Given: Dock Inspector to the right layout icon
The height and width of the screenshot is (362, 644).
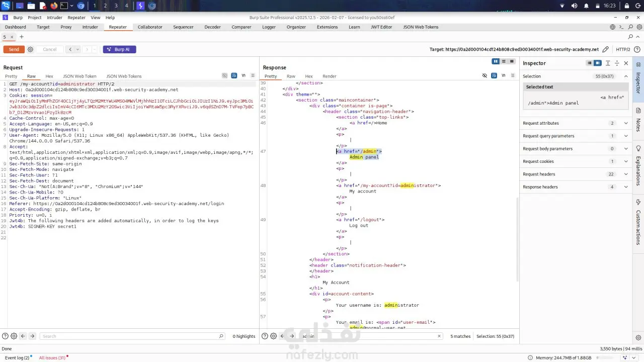Looking at the screenshot, I should coord(598,63).
